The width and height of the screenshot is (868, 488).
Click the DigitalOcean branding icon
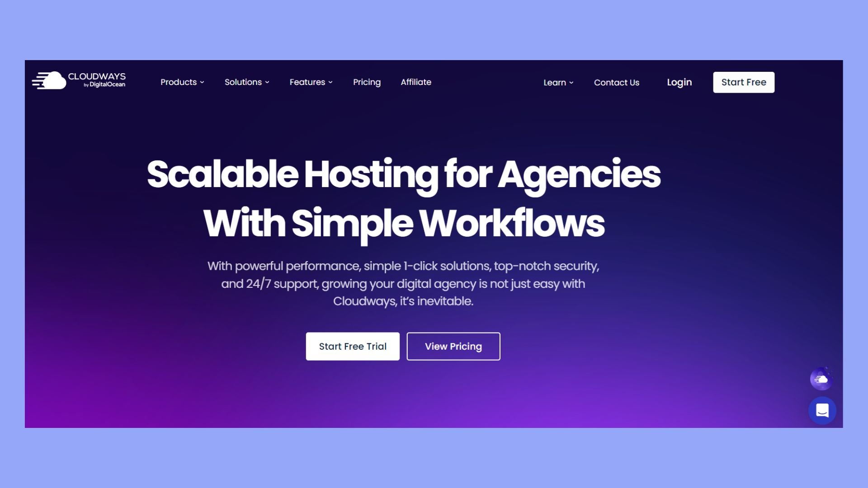(99, 84)
